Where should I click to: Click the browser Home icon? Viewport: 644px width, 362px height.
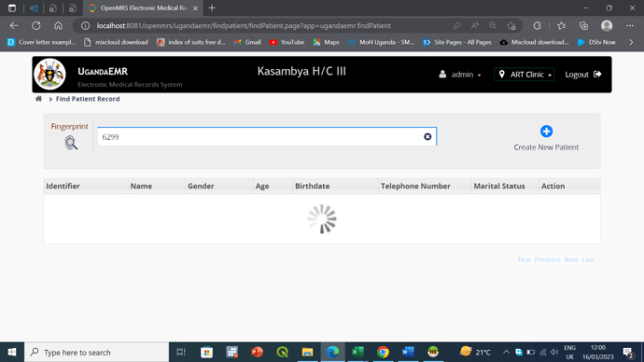pos(58,25)
